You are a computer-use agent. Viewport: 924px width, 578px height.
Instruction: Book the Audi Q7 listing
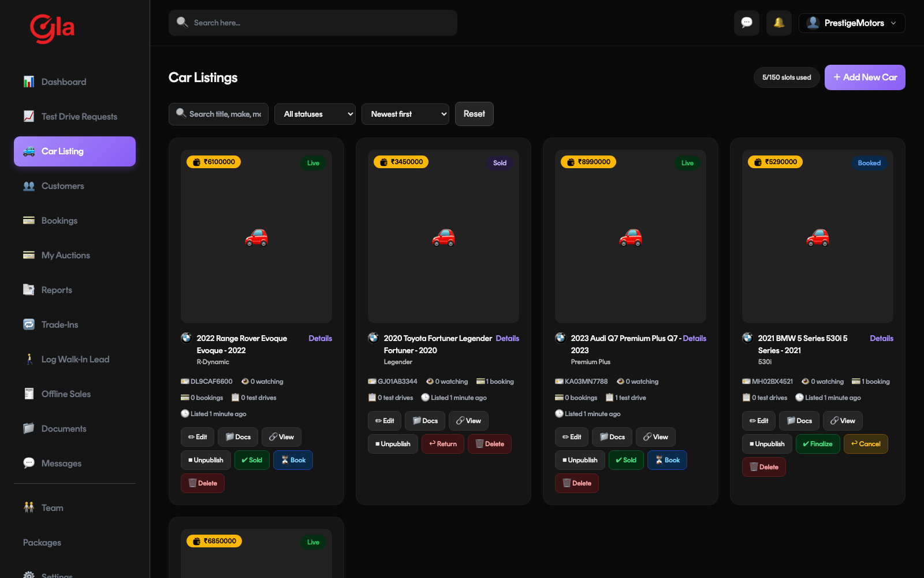point(667,460)
